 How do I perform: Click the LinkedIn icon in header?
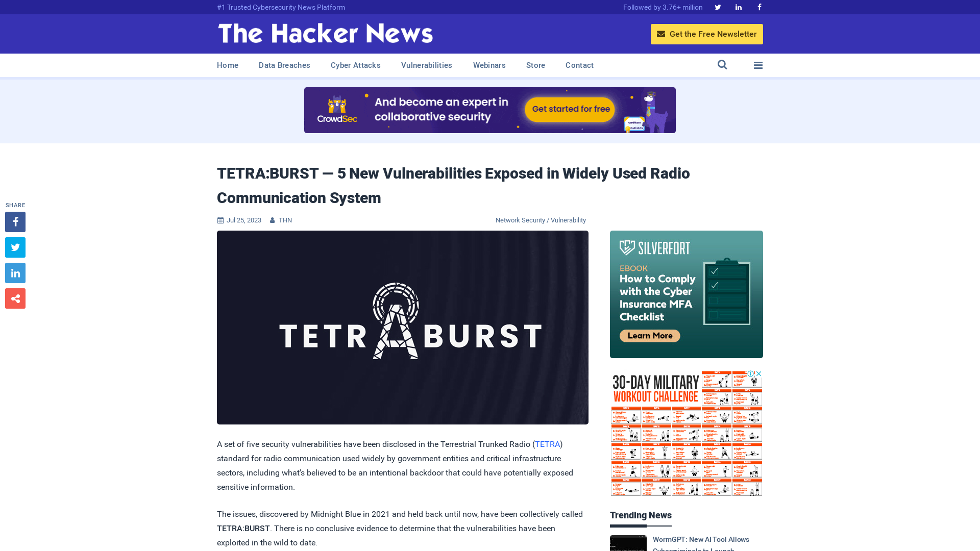(738, 7)
